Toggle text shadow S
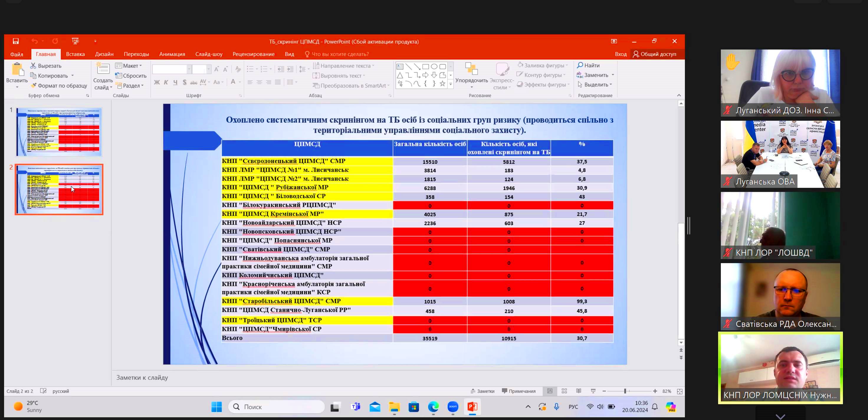This screenshot has height=420, width=868. point(184,82)
